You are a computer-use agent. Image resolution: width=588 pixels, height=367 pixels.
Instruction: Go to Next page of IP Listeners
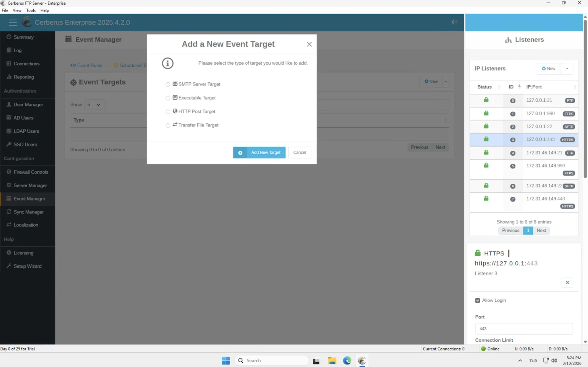(541, 231)
